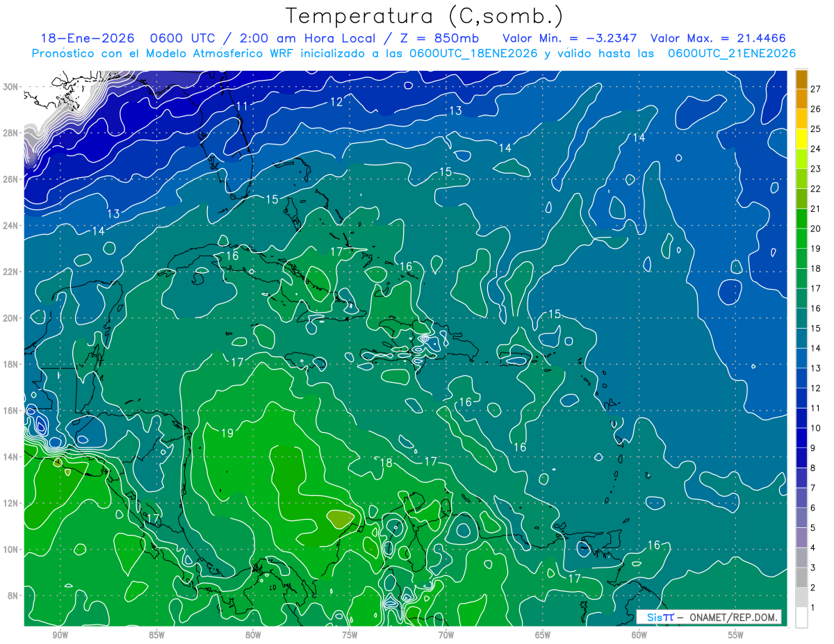Click the "14N" latitude axis label
Image resolution: width=834 pixels, height=644 pixels.
pyautogui.click(x=12, y=457)
